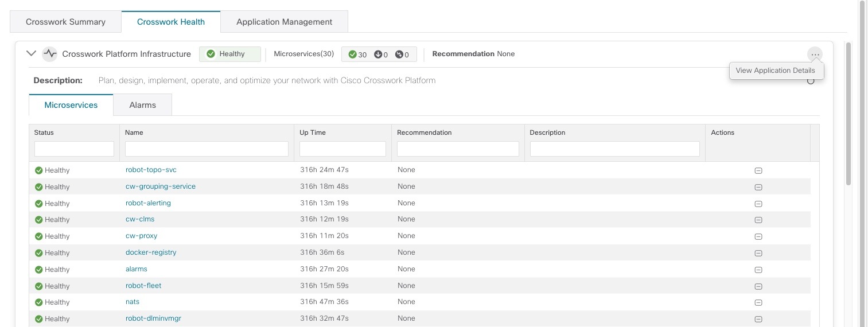Open actions menu for docker-registry row
This screenshot has width=868, height=327.
coord(758,253)
